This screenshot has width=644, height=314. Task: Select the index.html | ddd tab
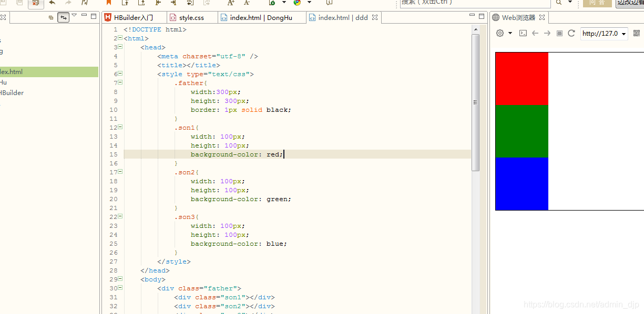343,17
